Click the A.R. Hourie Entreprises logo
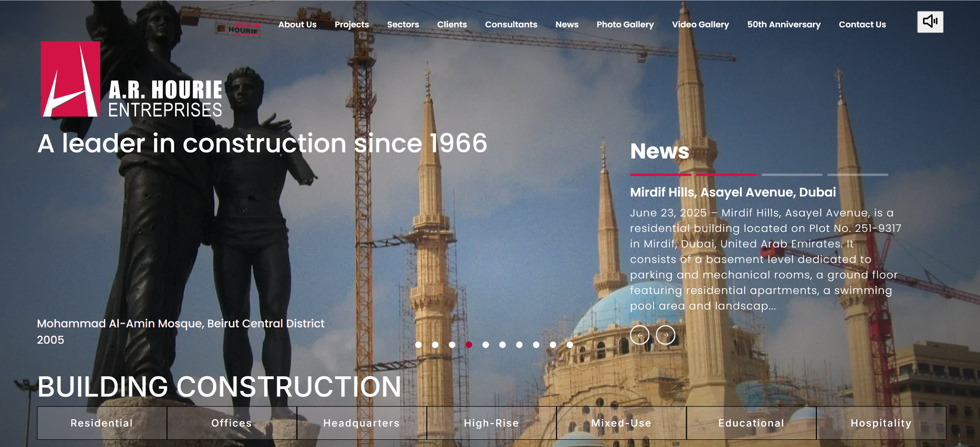This screenshot has height=447, width=980. [132, 79]
